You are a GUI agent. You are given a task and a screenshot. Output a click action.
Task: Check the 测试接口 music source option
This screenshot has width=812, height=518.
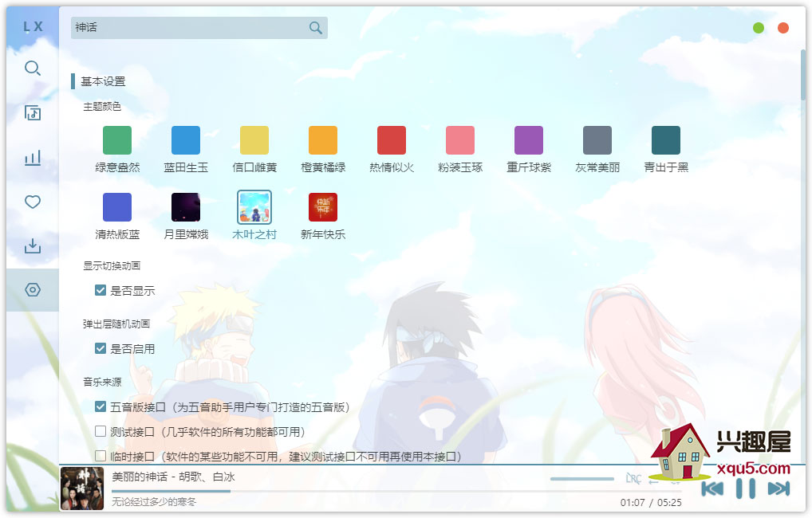101,431
